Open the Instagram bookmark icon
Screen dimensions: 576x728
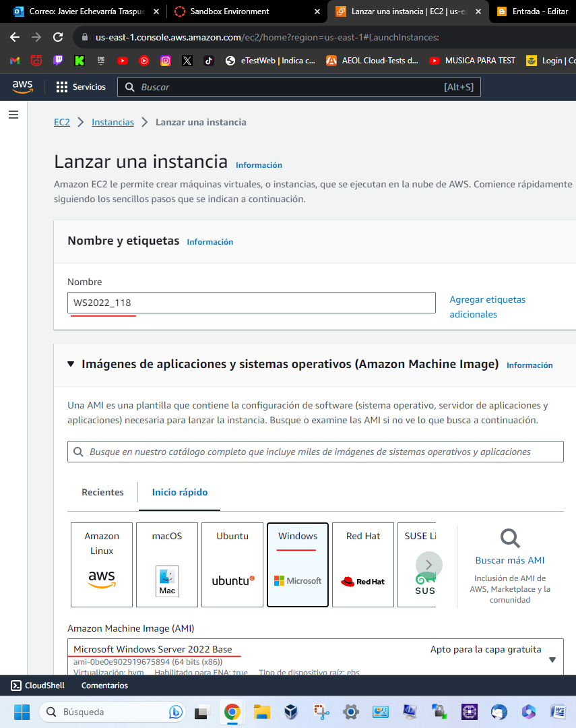tap(166, 61)
